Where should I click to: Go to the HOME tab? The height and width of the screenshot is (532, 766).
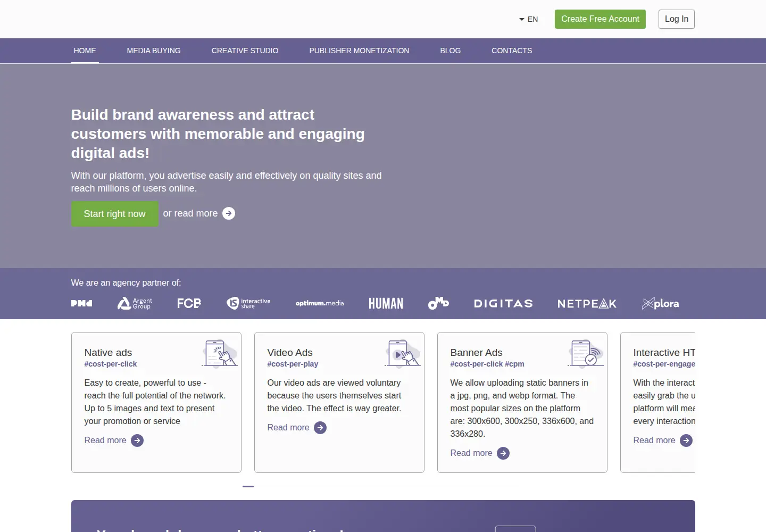coord(85,51)
